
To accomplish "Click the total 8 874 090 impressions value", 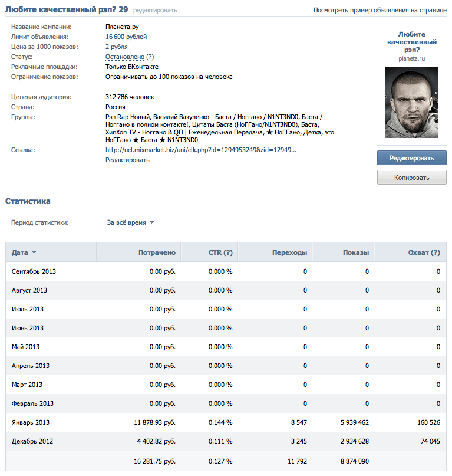I will click(355, 461).
